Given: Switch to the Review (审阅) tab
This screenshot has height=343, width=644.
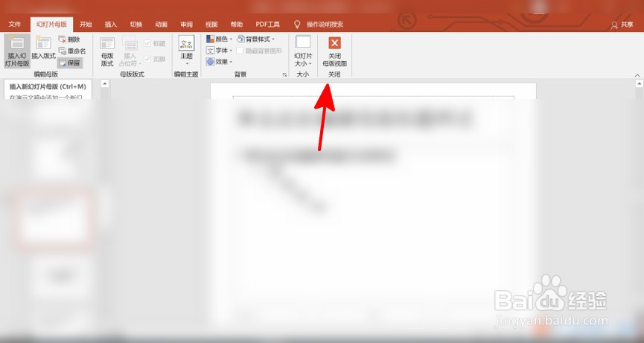Looking at the screenshot, I should coord(186,25).
